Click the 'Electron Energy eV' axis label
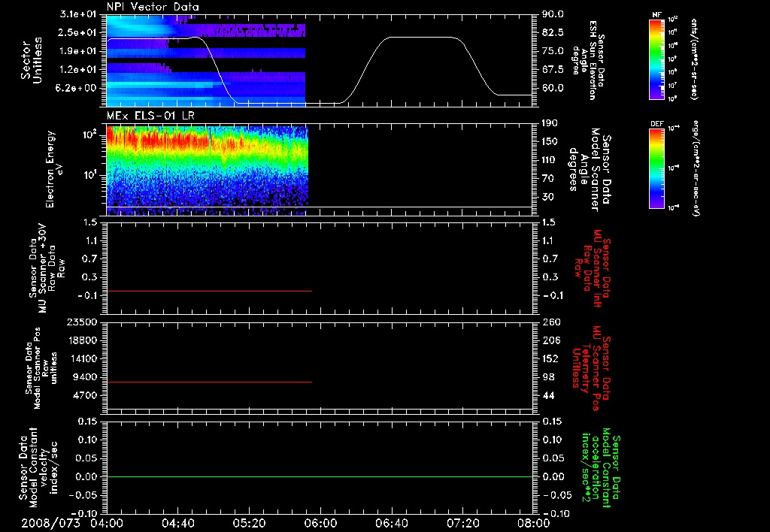The image size is (770, 532). [54, 169]
